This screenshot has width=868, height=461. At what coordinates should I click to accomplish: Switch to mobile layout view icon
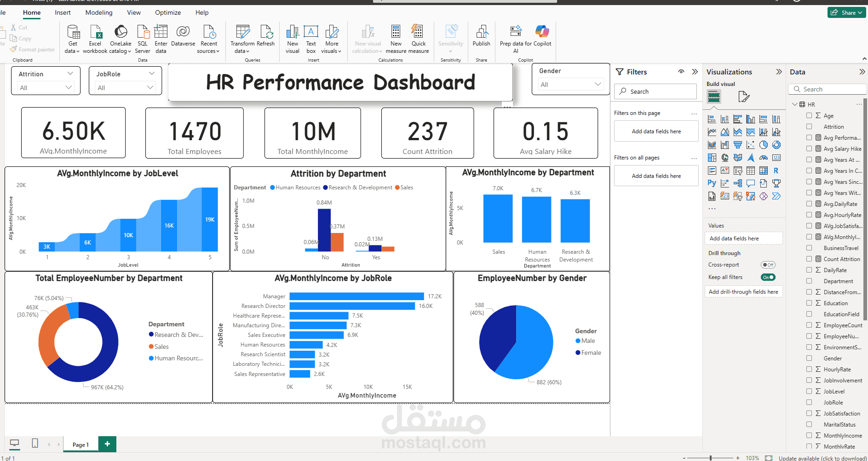coord(35,443)
